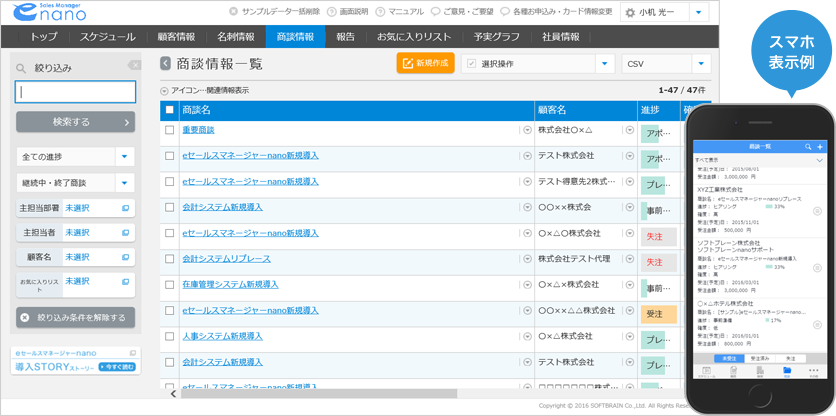Open the お気に入りリスト tab
836x416 pixels.
[414, 37]
